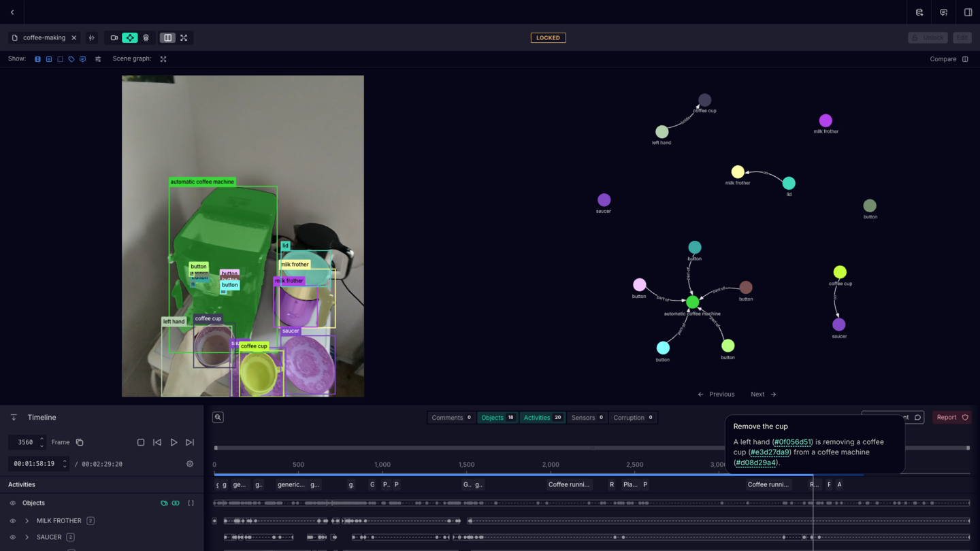Expand the scene graph to fullscreen

163,59
